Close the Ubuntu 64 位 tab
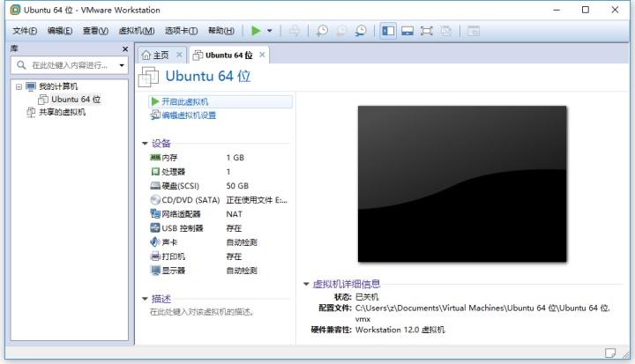Viewport: 635px width, 364px height. tap(263, 55)
